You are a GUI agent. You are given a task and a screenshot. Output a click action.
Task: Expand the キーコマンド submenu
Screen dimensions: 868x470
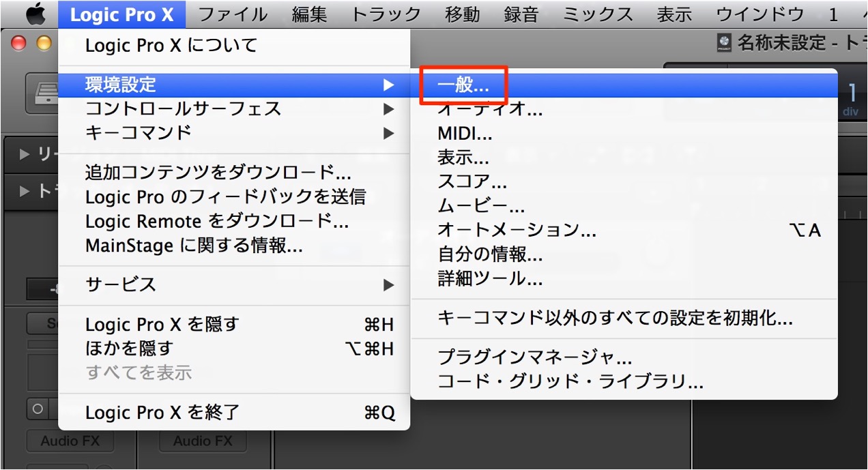click(234, 132)
